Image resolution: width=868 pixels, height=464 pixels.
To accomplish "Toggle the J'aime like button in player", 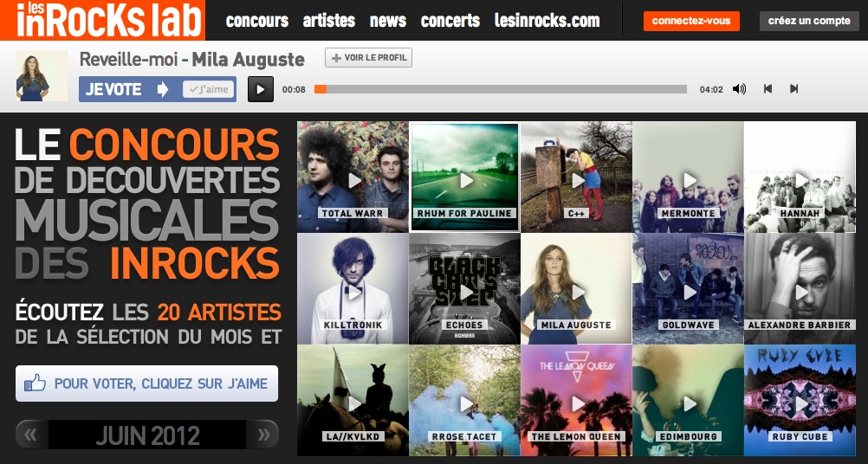I will pos(209,89).
